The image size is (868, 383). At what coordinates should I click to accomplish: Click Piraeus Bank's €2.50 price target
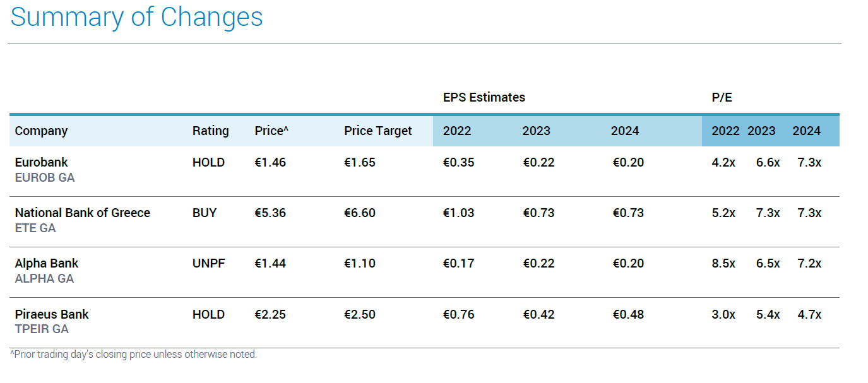pyautogui.click(x=359, y=314)
